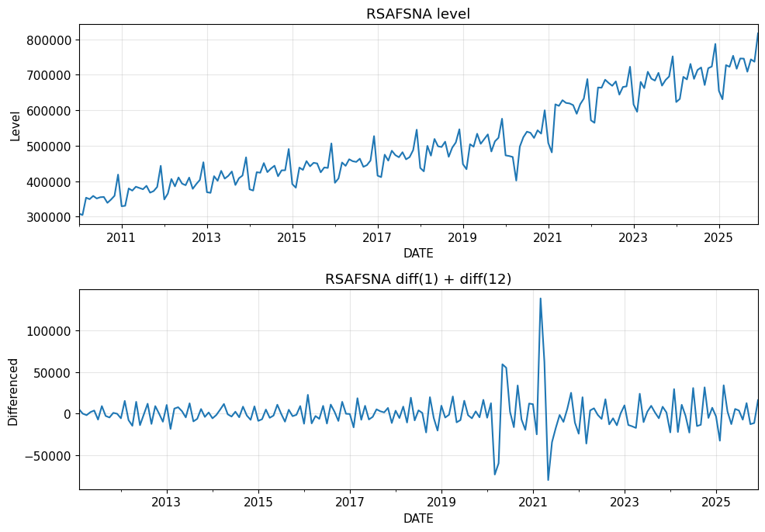Click the 2013 tick on the bottom chart

tap(167, 503)
